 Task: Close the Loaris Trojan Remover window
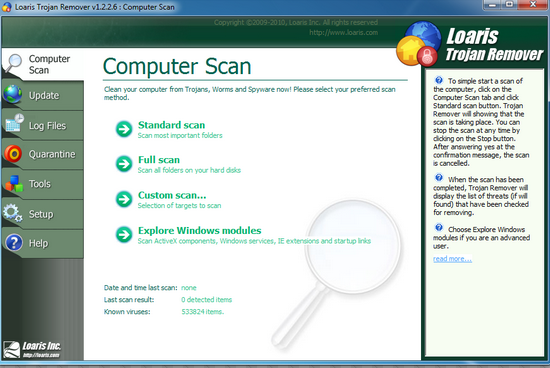[533, 5]
